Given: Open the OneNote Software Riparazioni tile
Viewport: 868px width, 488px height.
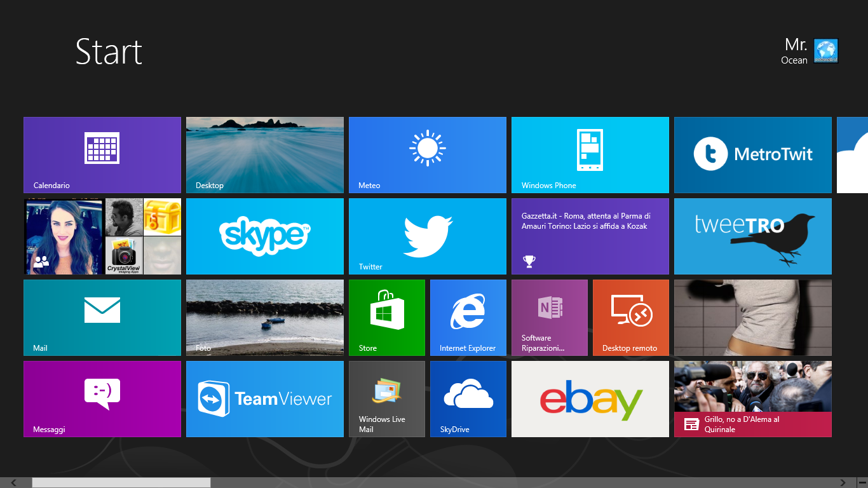Looking at the screenshot, I should click(550, 318).
